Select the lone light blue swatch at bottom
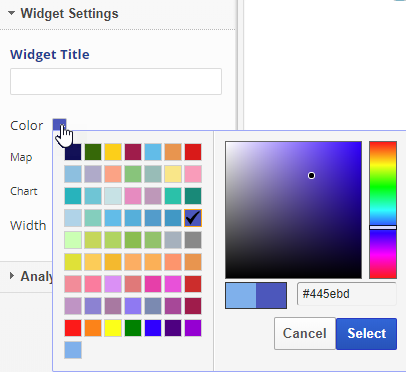Screen dimensions: 406x372 pos(73,350)
